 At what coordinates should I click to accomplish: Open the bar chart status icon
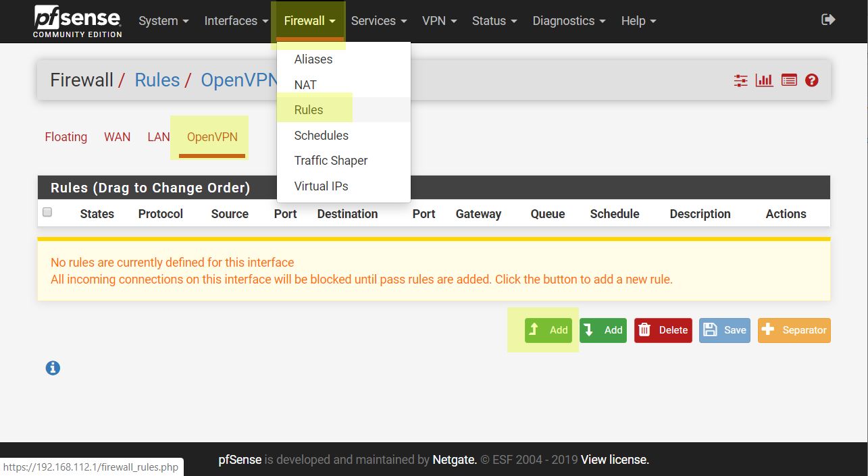[765, 80]
